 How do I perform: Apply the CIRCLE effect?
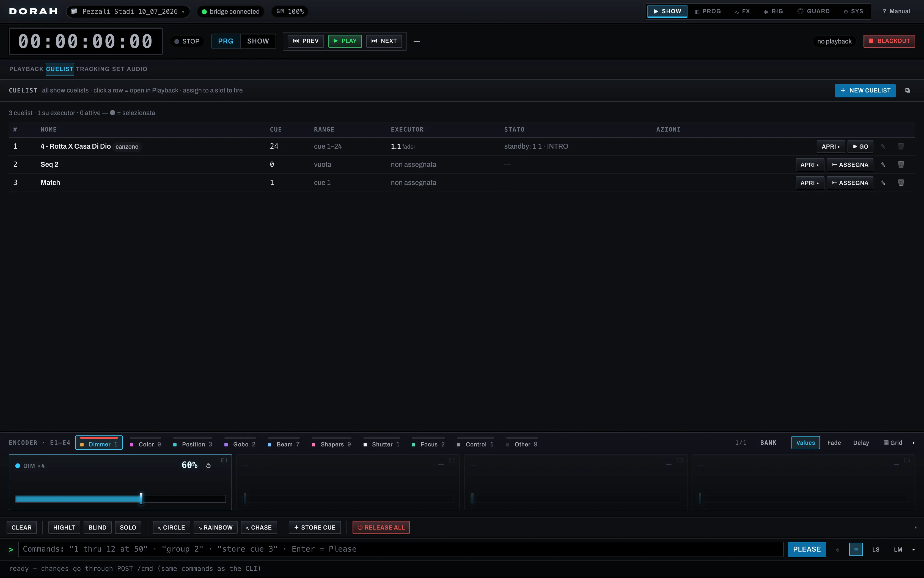[x=171, y=528]
